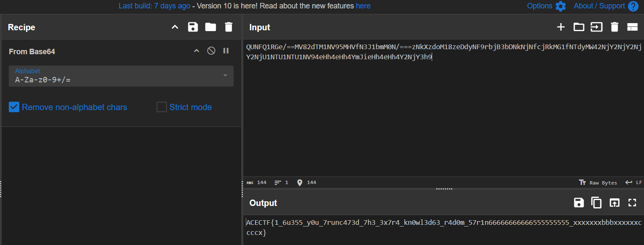
Task: Open Options settings
Action: coord(546,6)
